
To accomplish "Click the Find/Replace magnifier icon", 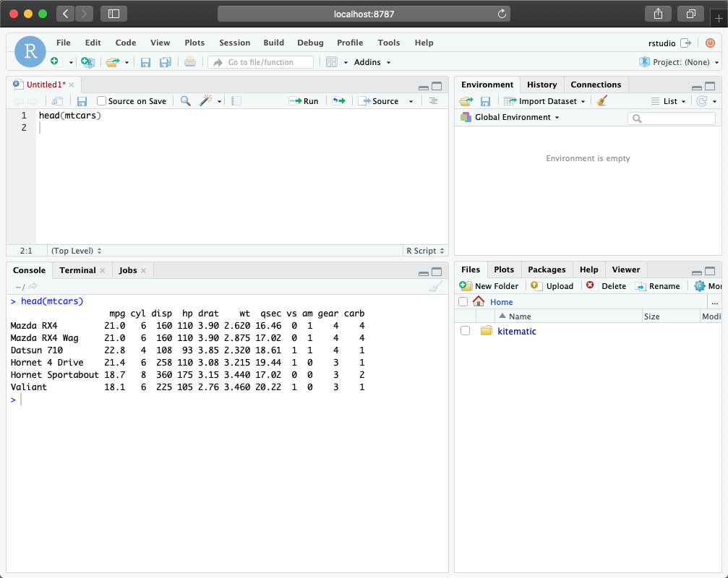I will click(x=185, y=100).
